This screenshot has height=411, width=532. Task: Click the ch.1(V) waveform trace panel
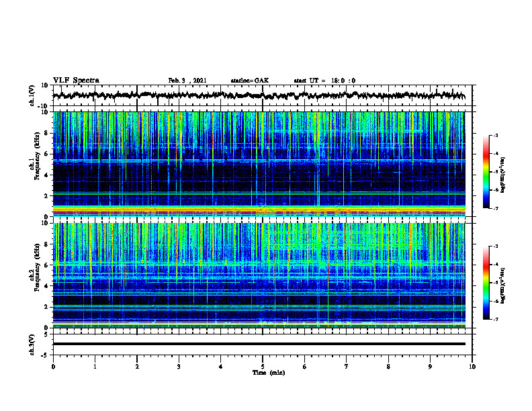click(x=263, y=95)
